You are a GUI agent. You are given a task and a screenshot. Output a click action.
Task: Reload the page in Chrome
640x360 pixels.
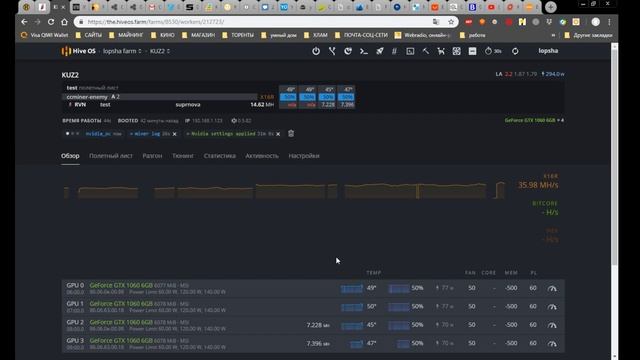coord(51,22)
